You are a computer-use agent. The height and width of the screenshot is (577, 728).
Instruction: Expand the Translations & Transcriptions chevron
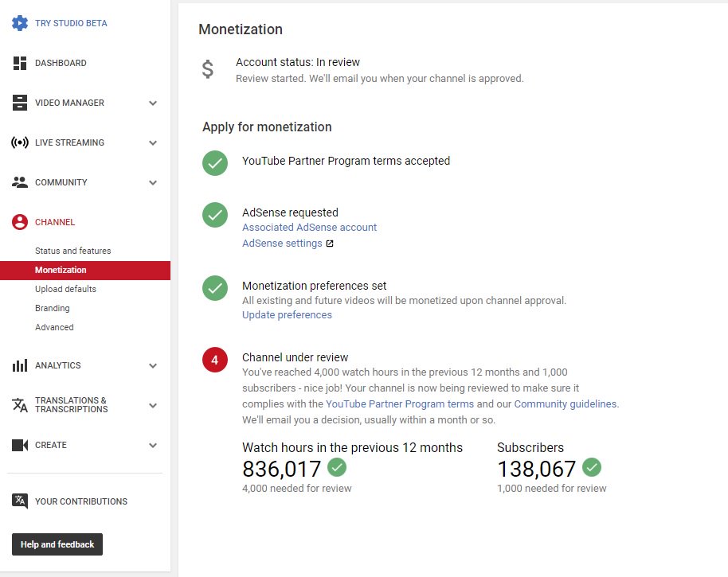coord(153,405)
